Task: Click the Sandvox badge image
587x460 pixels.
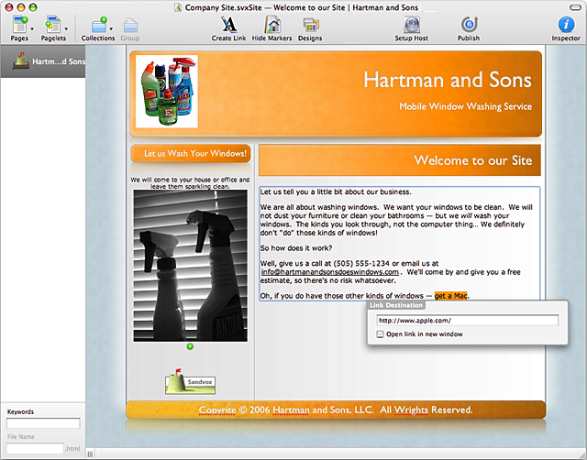Action: coord(191,382)
